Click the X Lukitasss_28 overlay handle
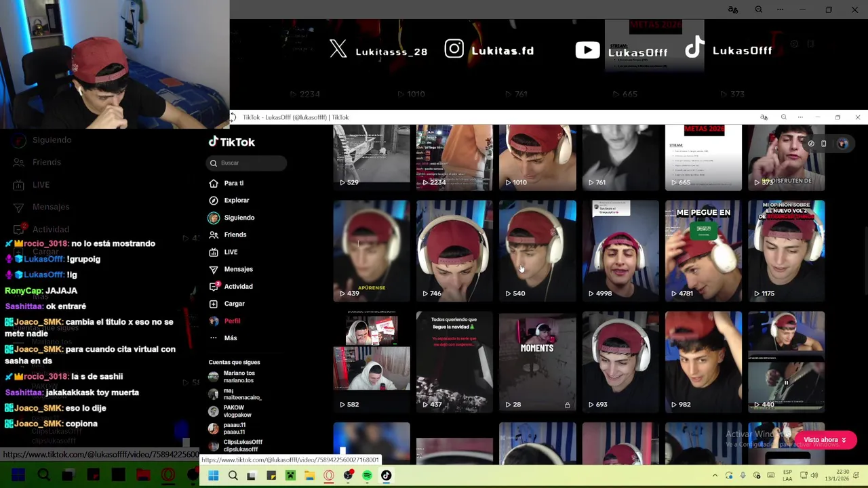 [x=379, y=50]
